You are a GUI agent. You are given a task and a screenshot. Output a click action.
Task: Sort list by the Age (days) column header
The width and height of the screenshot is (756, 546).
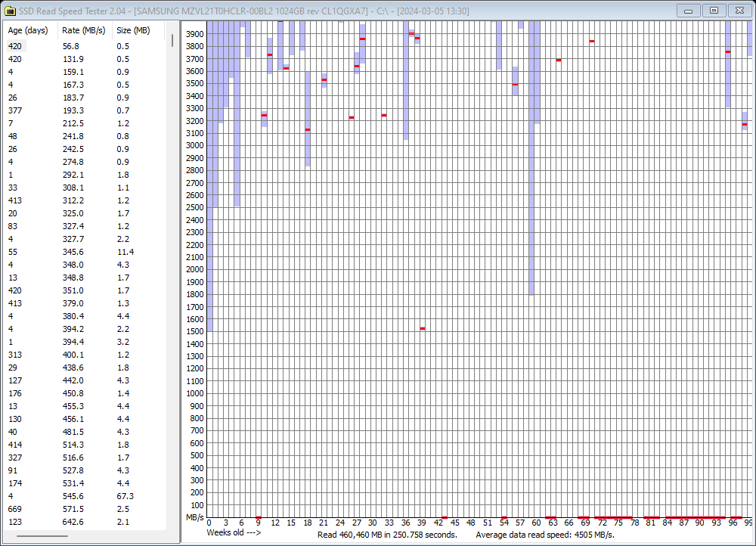[28, 30]
